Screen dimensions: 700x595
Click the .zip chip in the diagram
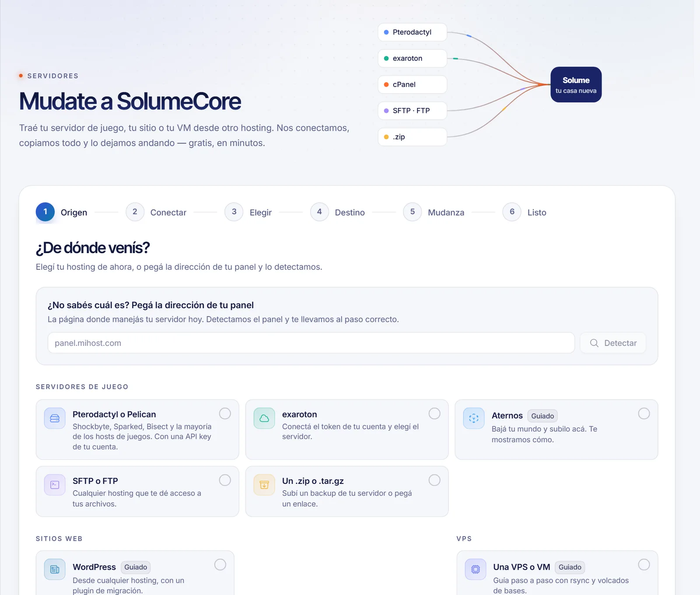coord(412,137)
